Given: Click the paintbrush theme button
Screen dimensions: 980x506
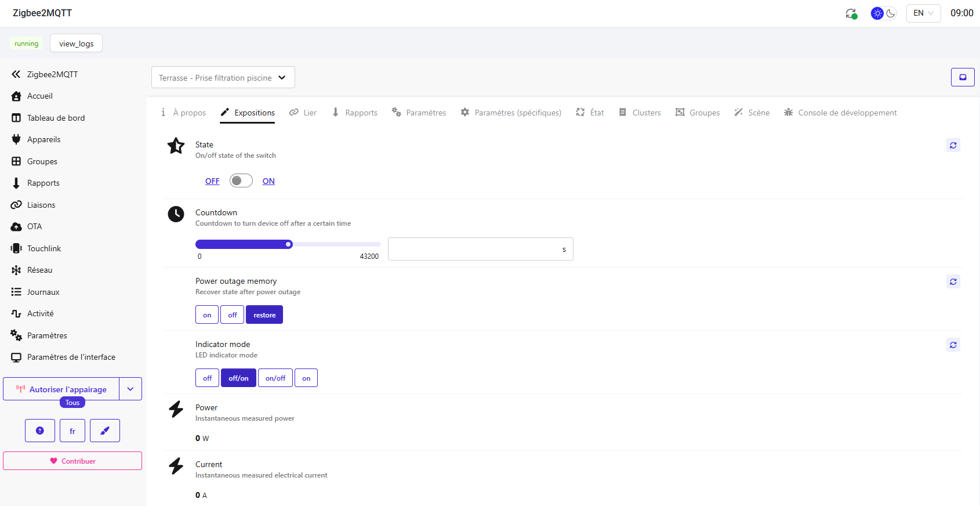Looking at the screenshot, I should (x=105, y=431).
